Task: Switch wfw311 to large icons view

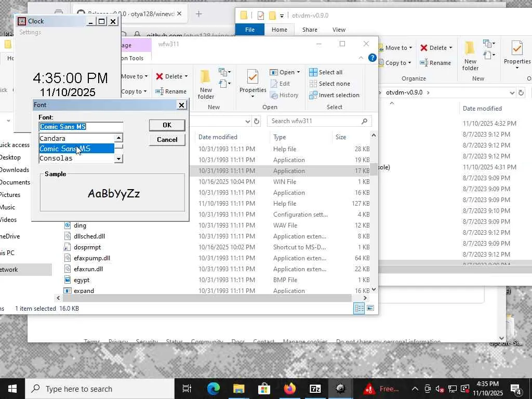Action: coord(370,308)
